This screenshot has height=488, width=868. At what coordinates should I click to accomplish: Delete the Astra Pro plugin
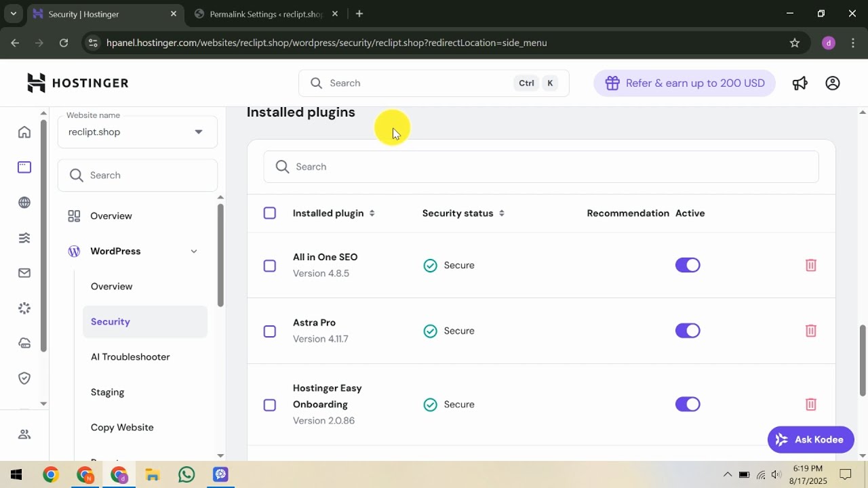810,331
